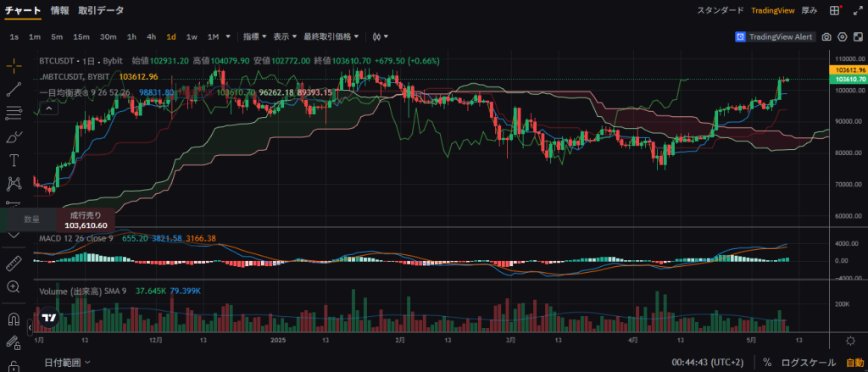Pick the brush drawing tool

(x=14, y=136)
